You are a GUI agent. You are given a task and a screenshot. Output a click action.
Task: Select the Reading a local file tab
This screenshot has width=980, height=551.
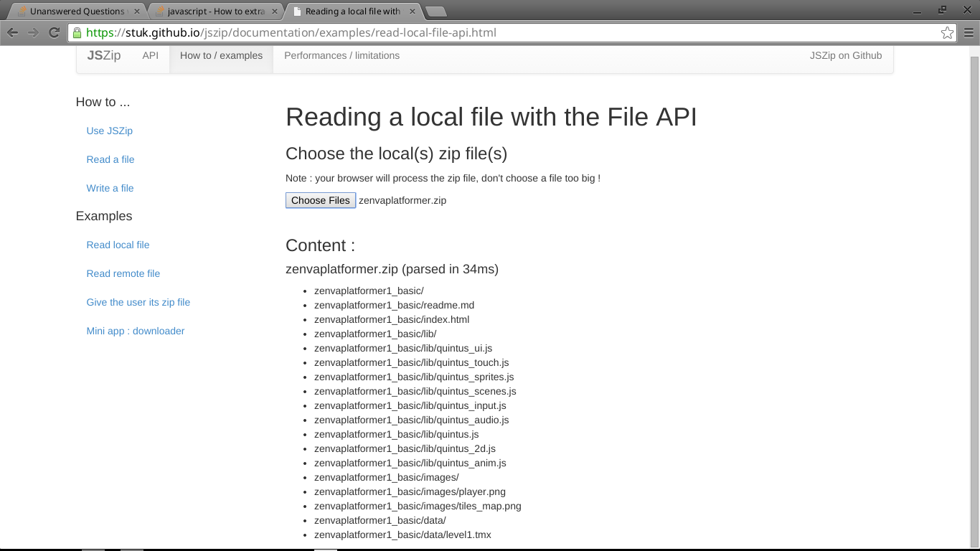(352, 11)
